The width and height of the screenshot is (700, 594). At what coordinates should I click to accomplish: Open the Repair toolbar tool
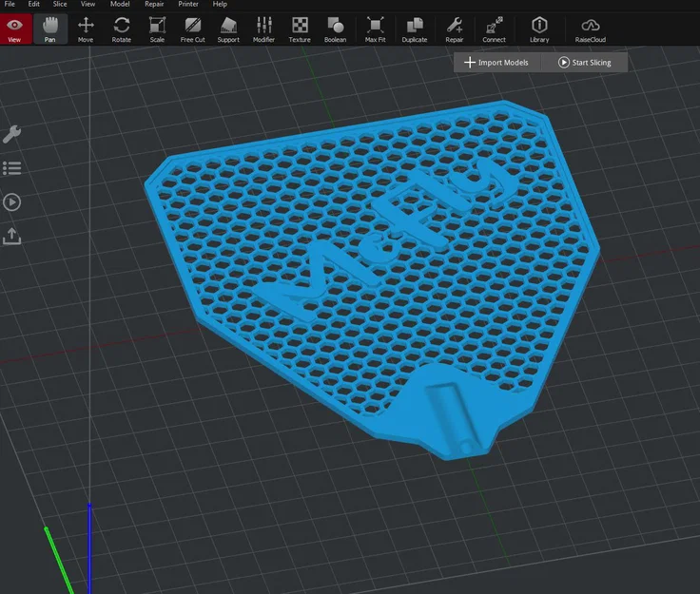(x=454, y=29)
